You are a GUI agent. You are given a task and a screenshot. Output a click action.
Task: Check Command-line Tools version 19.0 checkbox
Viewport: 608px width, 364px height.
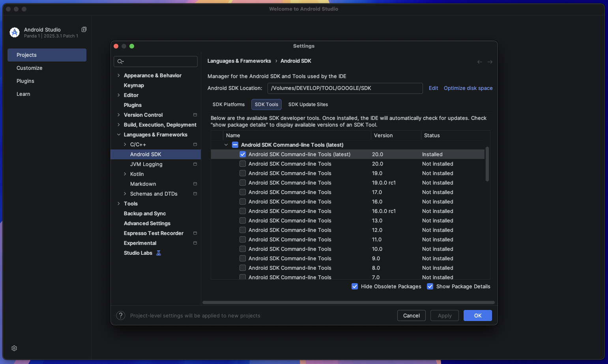point(243,173)
